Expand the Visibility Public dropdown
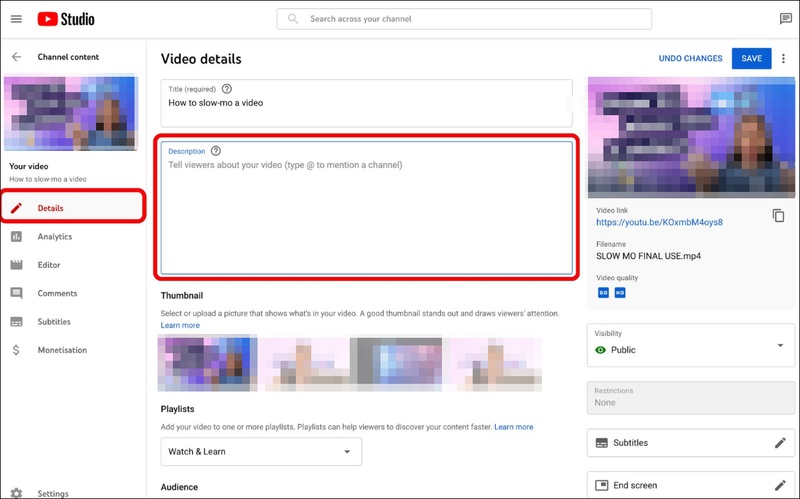800x499 pixels. (x=691, y=345)
